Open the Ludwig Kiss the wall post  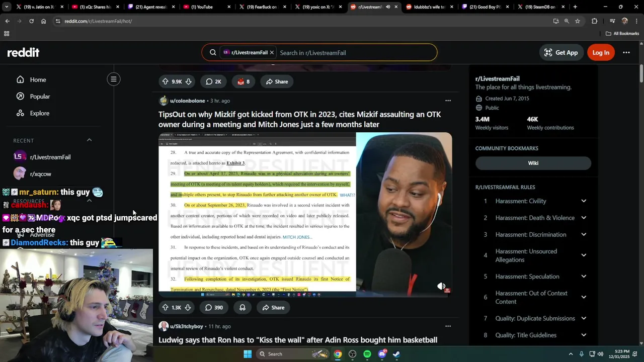pos(298,340)
